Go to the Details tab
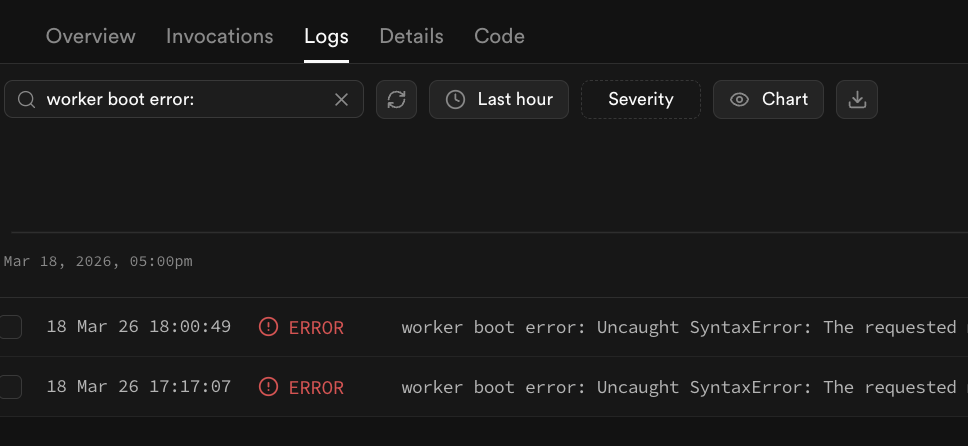The width and height of the screenshot is (968, 446). coord(411,36)
